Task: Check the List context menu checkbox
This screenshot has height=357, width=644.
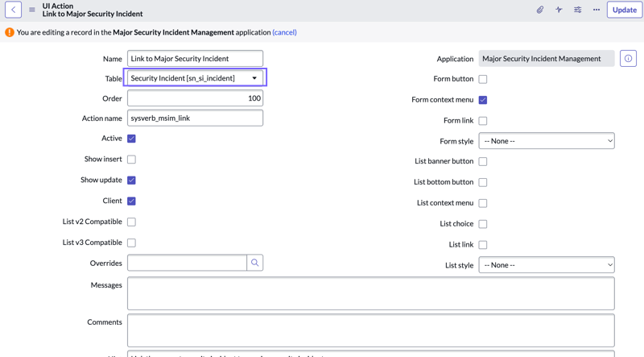Action: tap(483, 203)
